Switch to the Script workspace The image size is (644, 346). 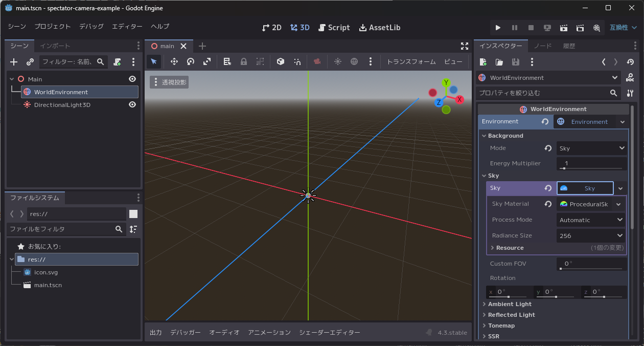coord(334,28)
